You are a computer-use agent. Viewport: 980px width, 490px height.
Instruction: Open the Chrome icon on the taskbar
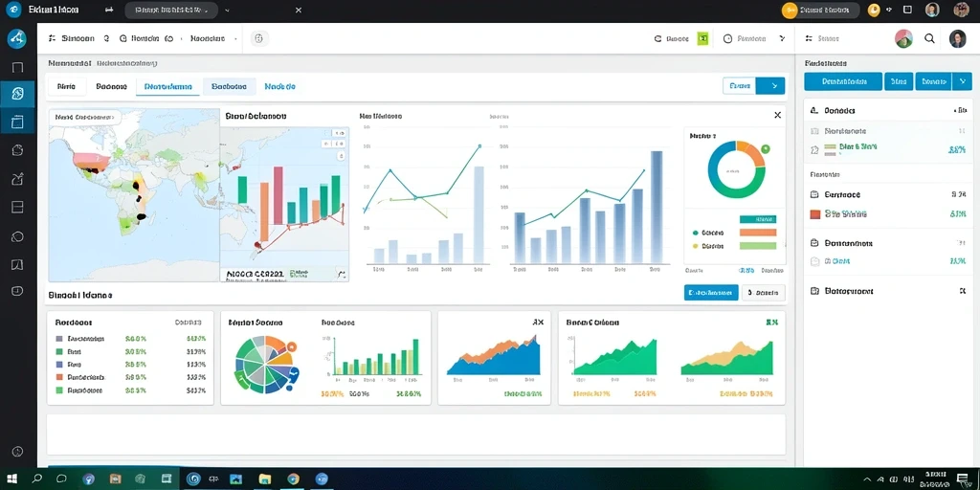(293, 479)
